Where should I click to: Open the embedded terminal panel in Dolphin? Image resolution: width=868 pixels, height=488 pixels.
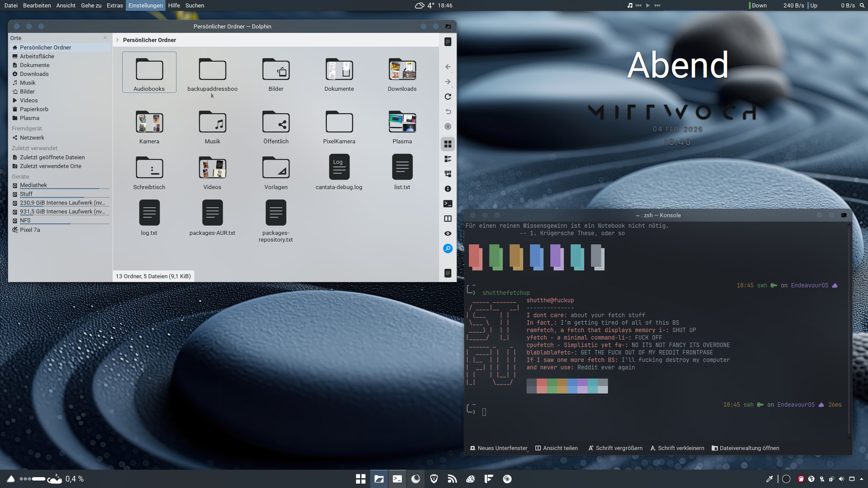click(x=448, y=204)
